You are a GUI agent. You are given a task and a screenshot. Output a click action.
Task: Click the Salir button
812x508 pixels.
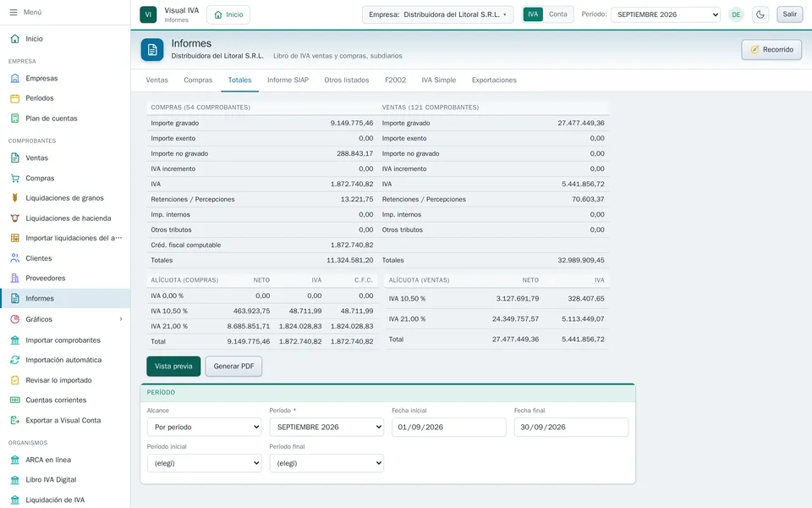pyautogui.click(x=790, y=14)
